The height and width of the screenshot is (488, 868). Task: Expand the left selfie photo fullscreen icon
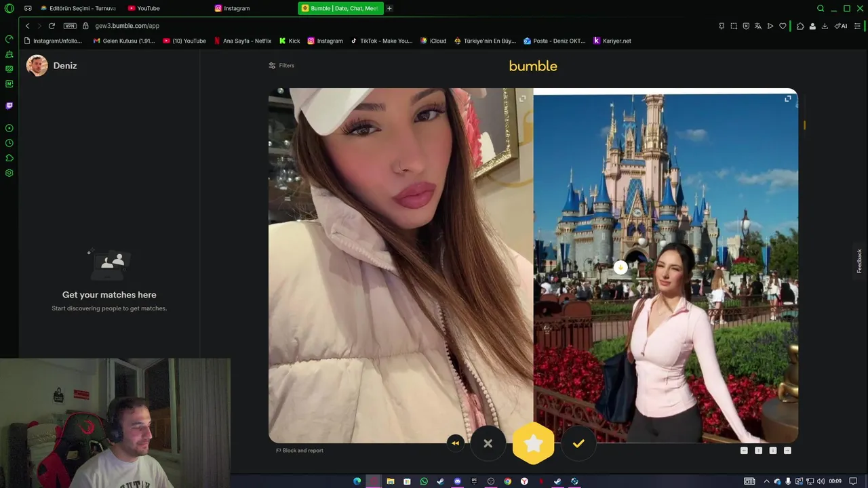pos(522,99)
